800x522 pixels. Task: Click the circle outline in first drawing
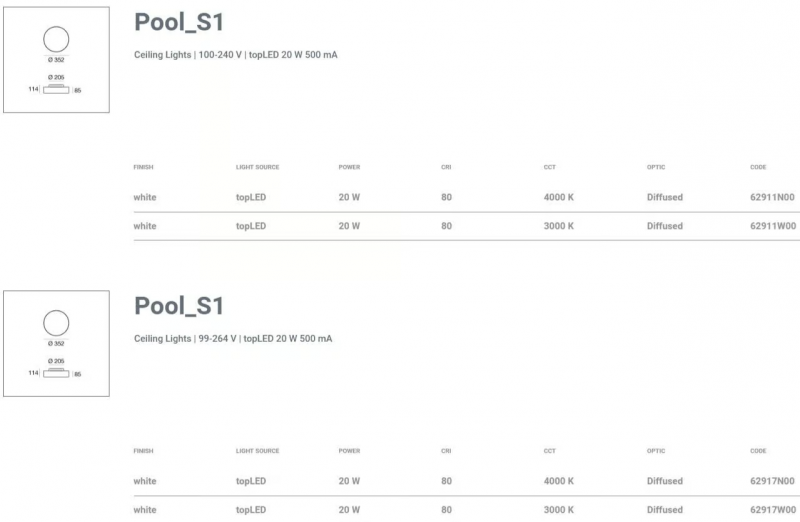coord(56,39)
